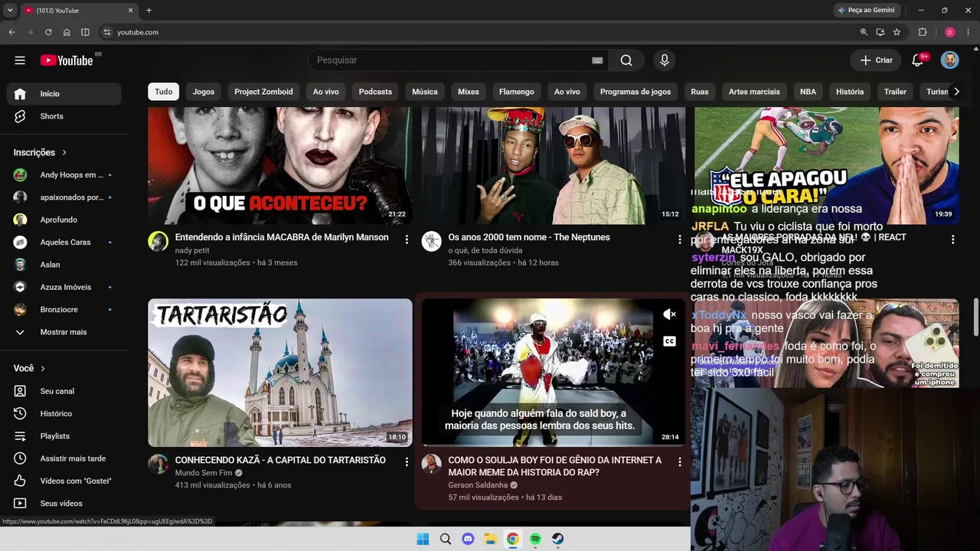Open nady petit channel avatar
The width and height of the screenshot is (980, 551).
pyautogui.click(x=158, y=241)
